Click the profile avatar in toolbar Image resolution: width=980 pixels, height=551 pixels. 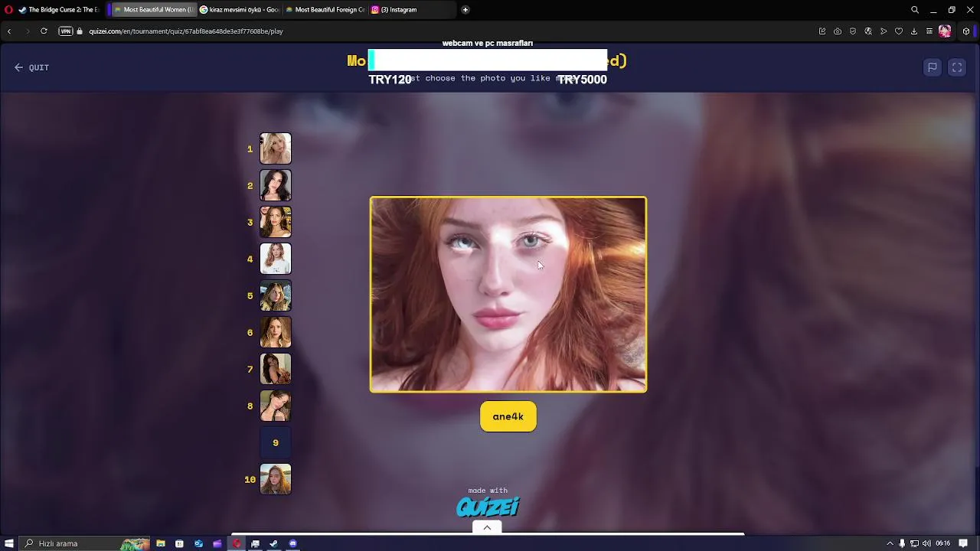945,31
